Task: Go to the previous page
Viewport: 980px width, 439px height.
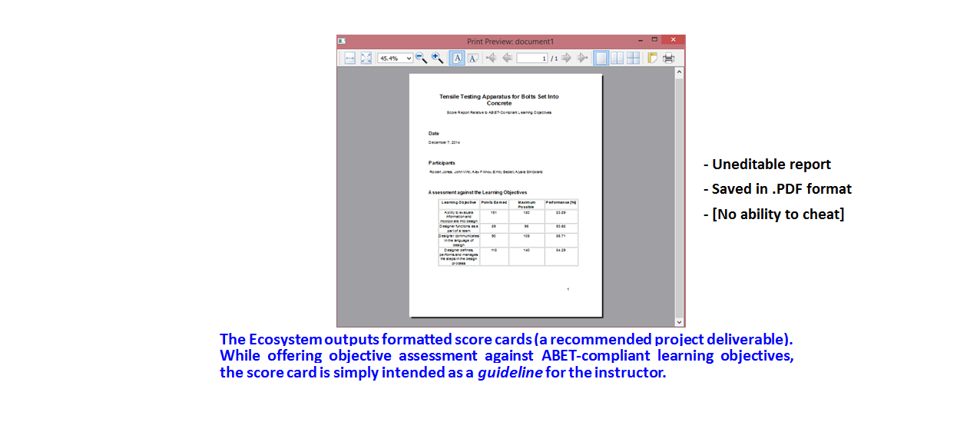Action: tap(507, 58)
